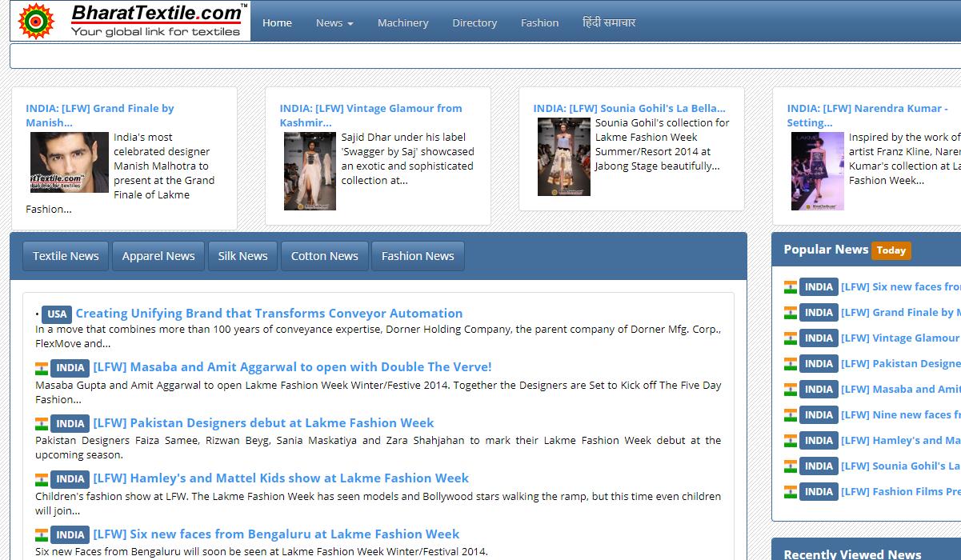Open popular news 'Six new faces' link

click(x=901, y=286)
